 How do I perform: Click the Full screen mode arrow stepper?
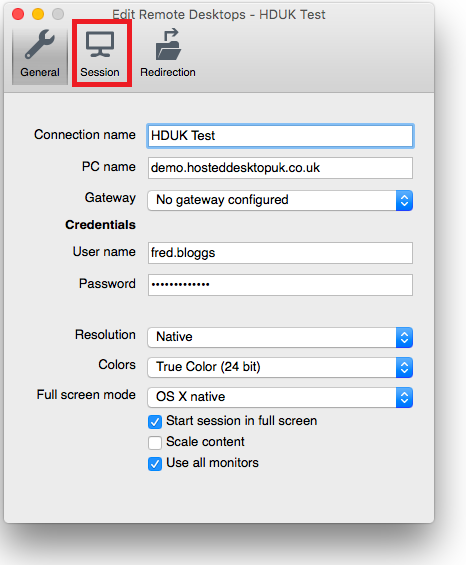pyautogui.click(x=404, y=397)
